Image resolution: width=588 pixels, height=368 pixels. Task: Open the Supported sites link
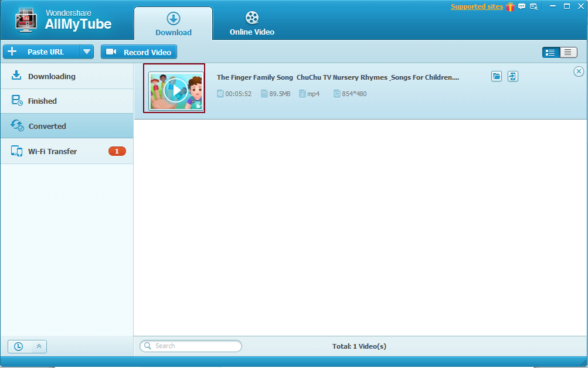[477, 7]
